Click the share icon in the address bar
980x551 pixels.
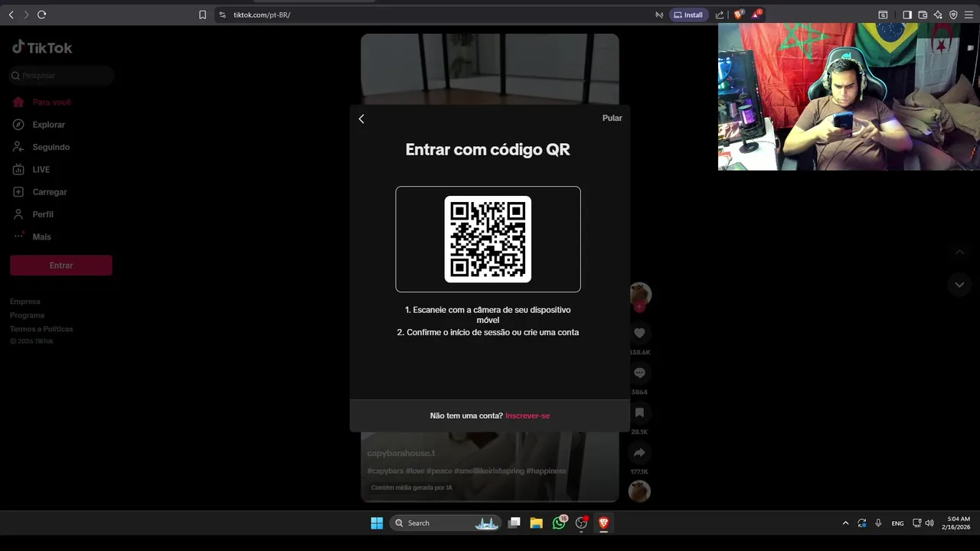720,15
